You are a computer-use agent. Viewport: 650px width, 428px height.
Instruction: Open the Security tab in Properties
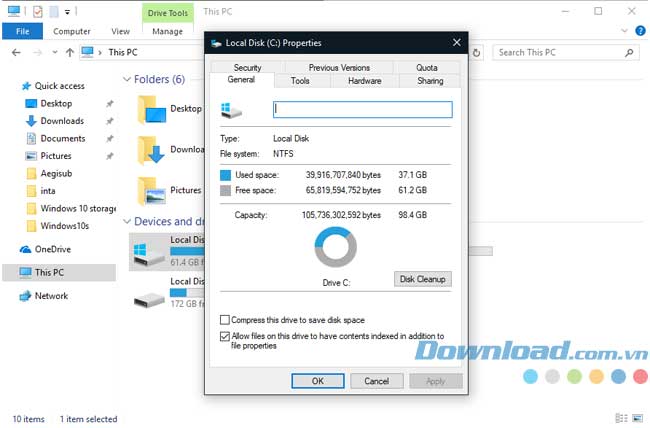247,67
